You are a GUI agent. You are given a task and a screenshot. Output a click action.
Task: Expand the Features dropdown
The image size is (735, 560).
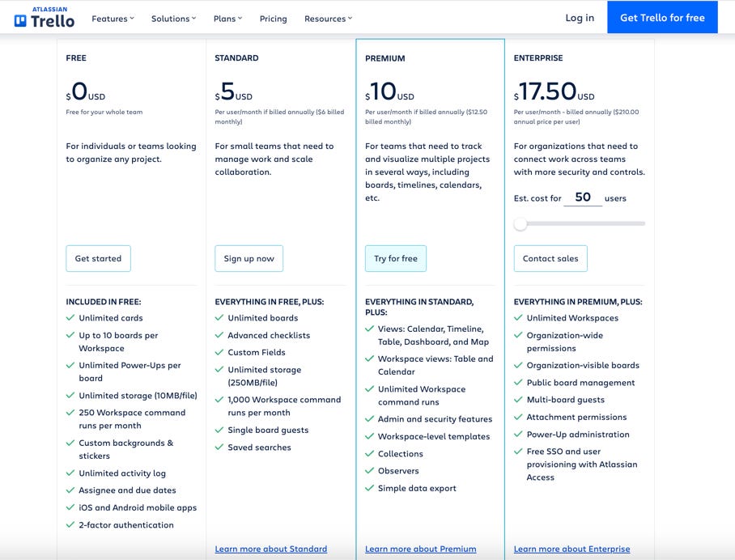(x=113, y=17)
